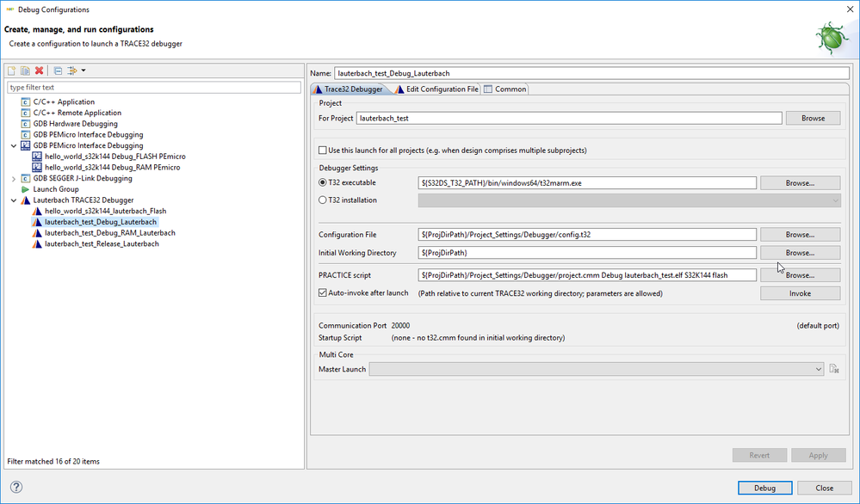Select hello_world_s32k144 Debug_RAM PEmicro entry
860x504 pixels.
(113, 168)
